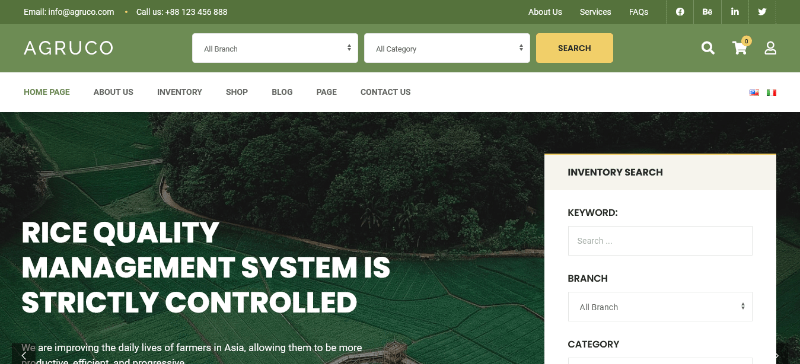This screenshot has width=800, height=364.
Task: Open the LinkedIn social icon
Action: tap(735, 12)
